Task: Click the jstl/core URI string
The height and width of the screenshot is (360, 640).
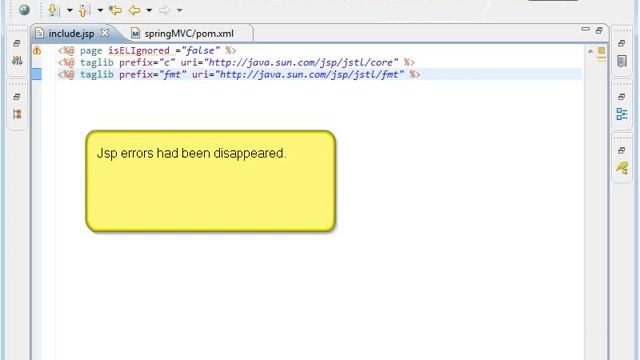Action: pos(301,62)
